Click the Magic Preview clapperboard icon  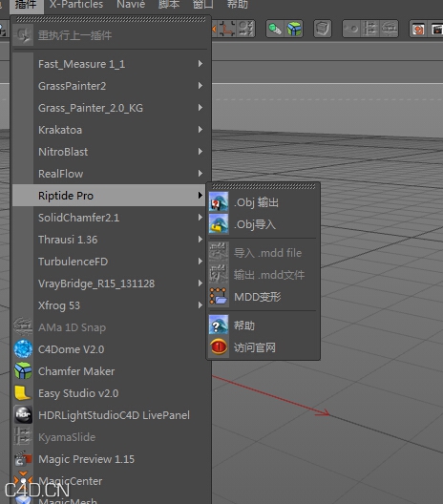tap(23, 459)
